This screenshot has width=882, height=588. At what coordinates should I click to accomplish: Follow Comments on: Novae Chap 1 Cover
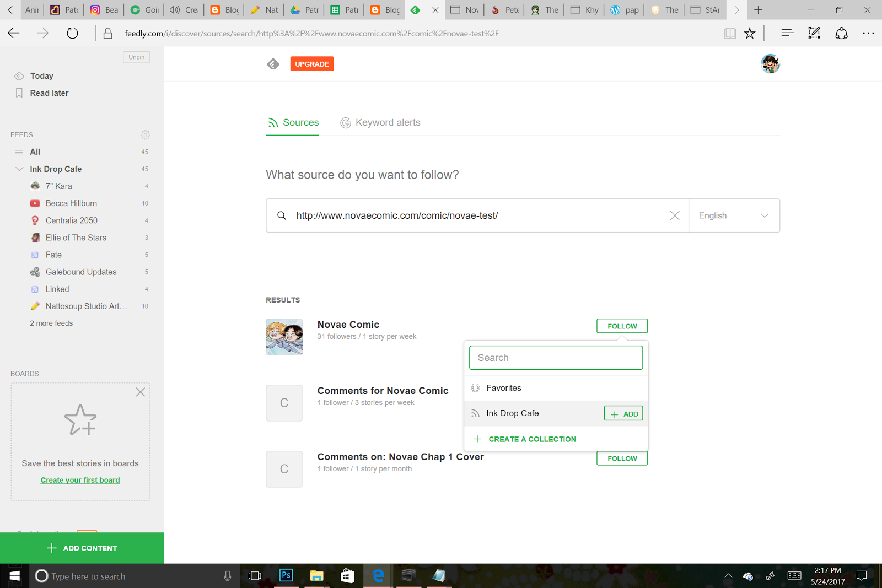point(622,458)
